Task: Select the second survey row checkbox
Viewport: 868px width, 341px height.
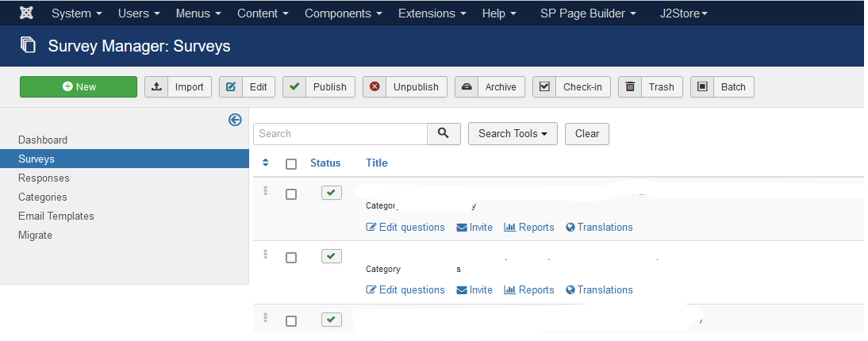Action: pyautogui.click(x=291, y=257)
